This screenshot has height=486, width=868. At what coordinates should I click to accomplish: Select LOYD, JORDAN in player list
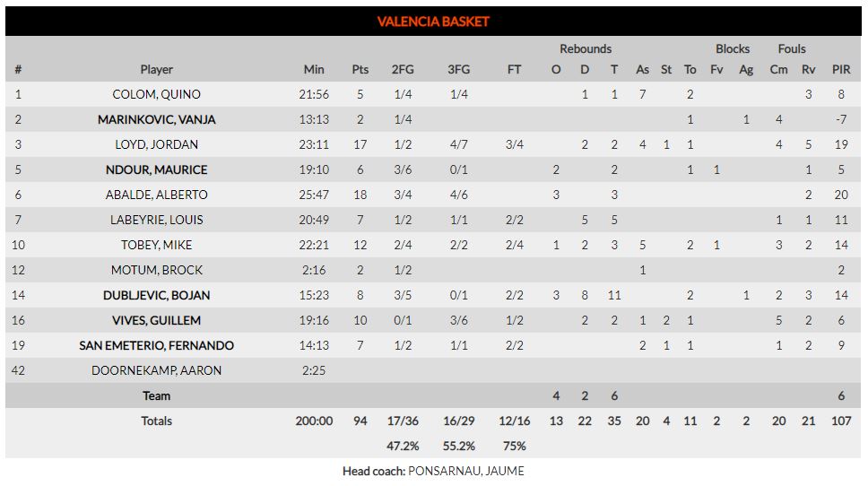coord(157,144)
